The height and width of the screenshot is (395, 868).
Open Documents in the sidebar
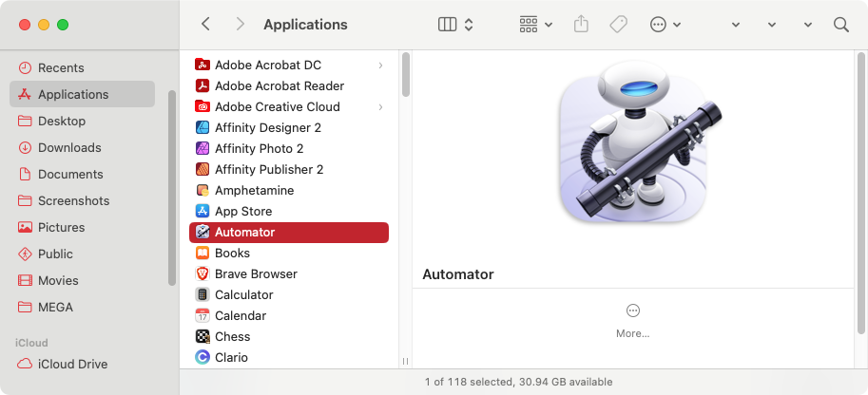82,175
